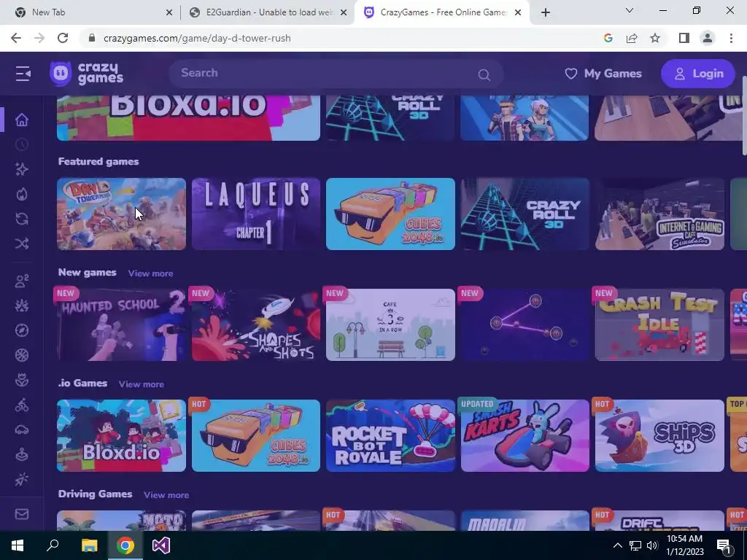Open the trending flame sidebar icon
The image size is (747, 560).
[22, 194]
